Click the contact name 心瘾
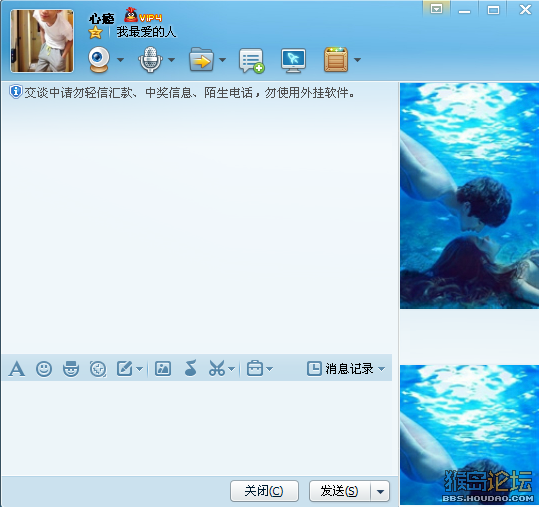The image size is (539, 507). click(x=101, y=18)
